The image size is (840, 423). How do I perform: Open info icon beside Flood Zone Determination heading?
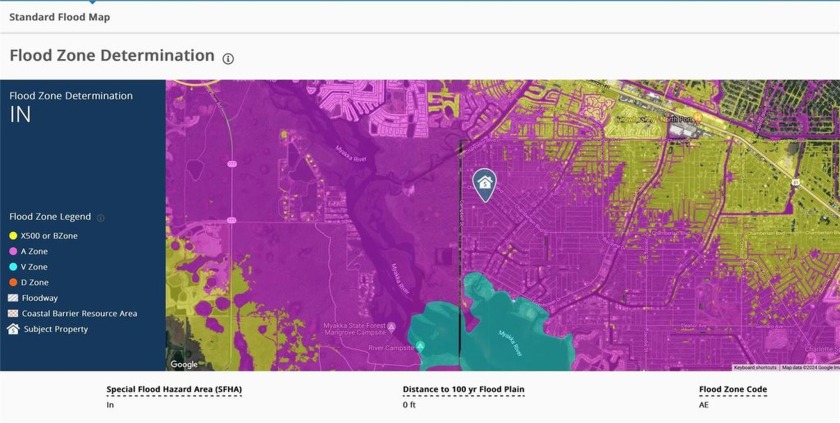228,58
